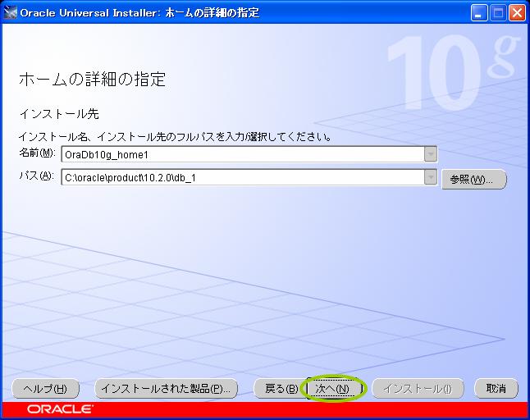This screenshot has height=420, width=530.
Task: Close the Oracle Universal Installer window
Action: pyautogui.click(x=518, y=13)
